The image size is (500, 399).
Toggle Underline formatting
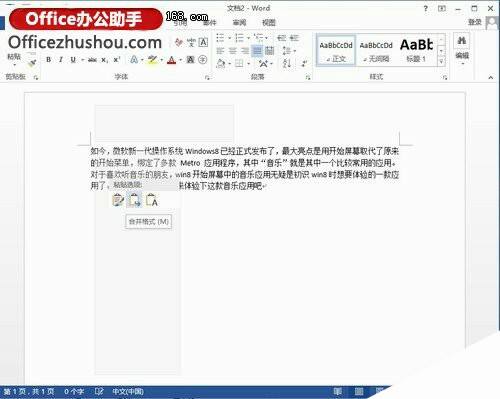coord(73,60)
